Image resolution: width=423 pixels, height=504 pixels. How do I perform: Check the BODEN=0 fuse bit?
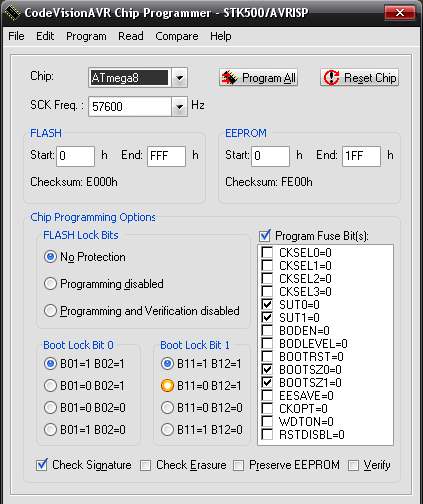(x=267, y=330)
